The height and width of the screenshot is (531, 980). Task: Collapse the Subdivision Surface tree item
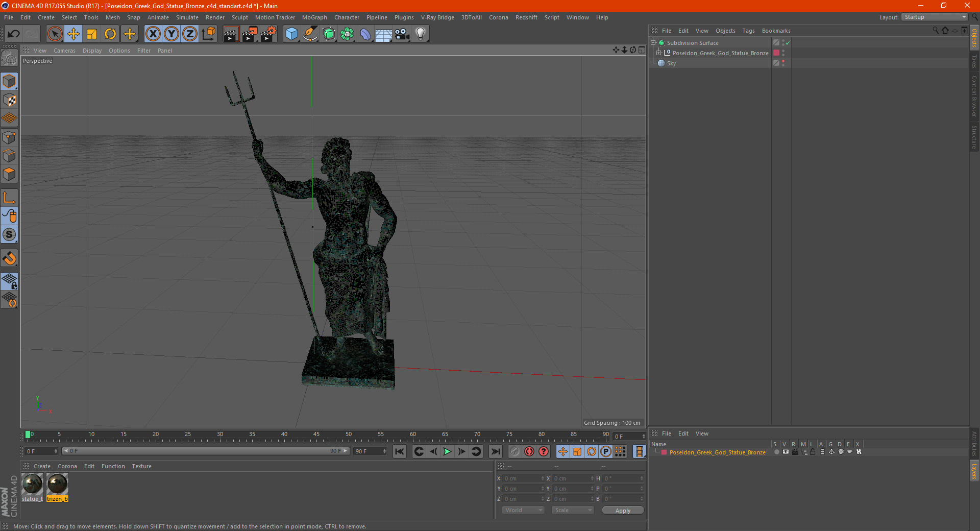pos(653,43)
